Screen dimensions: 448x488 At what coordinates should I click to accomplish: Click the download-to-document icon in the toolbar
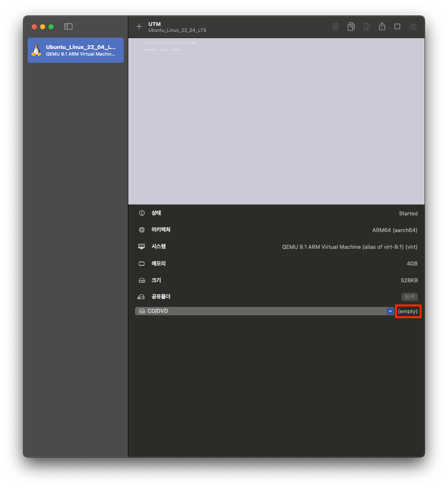pos(367,27)
